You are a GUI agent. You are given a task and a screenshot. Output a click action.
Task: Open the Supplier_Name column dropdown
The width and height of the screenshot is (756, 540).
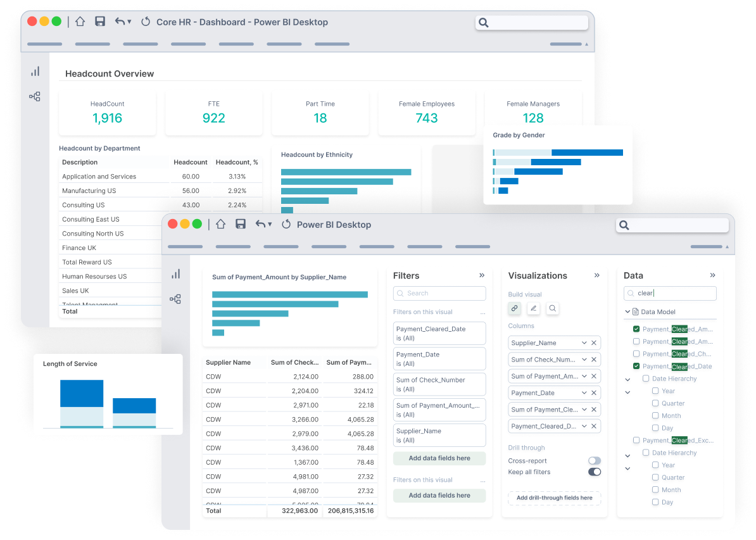[x=584, y=342]
